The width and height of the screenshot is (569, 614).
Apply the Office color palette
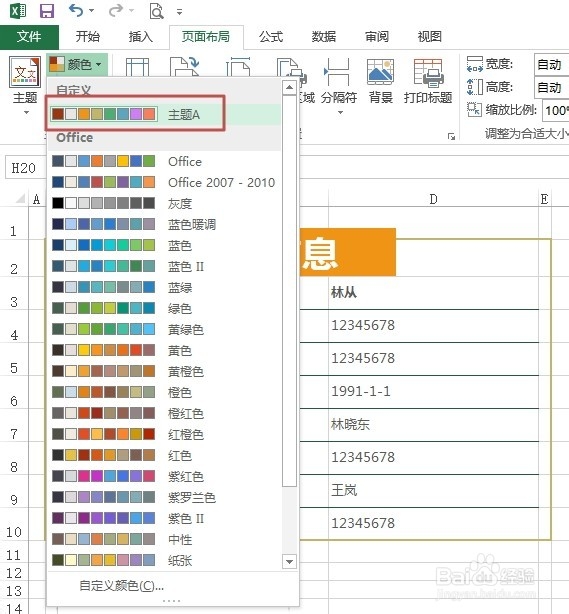(164, 161)
